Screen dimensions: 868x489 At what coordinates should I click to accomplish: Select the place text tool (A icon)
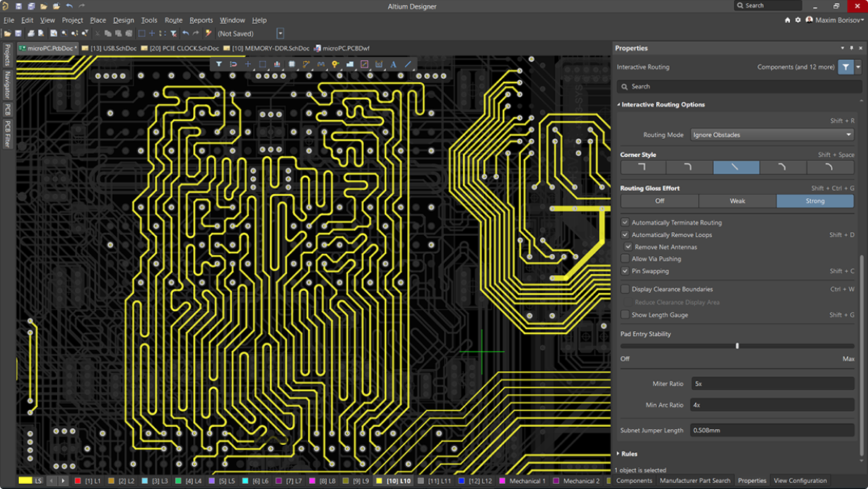393,64
